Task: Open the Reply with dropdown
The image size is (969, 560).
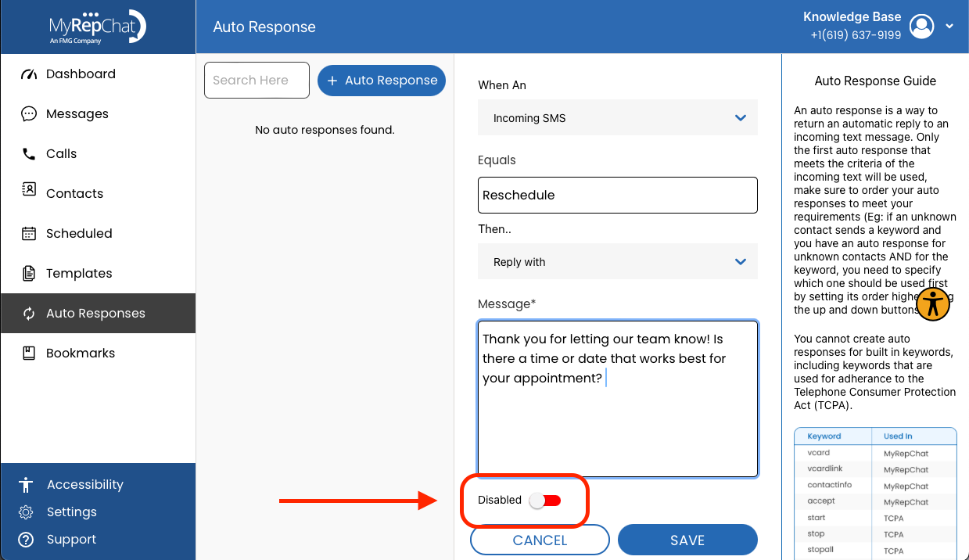Action: tap(618, 262)
